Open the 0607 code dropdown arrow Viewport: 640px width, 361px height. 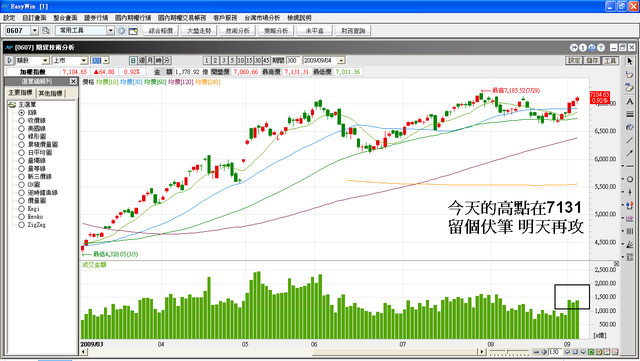click(x=35, y=31)
